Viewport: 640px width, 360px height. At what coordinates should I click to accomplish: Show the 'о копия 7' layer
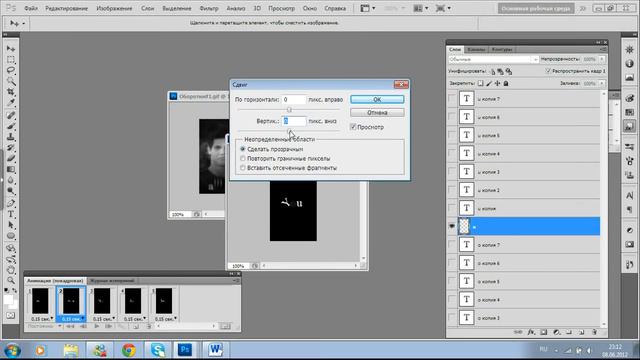pyautogui.click(x=452, y=244)
